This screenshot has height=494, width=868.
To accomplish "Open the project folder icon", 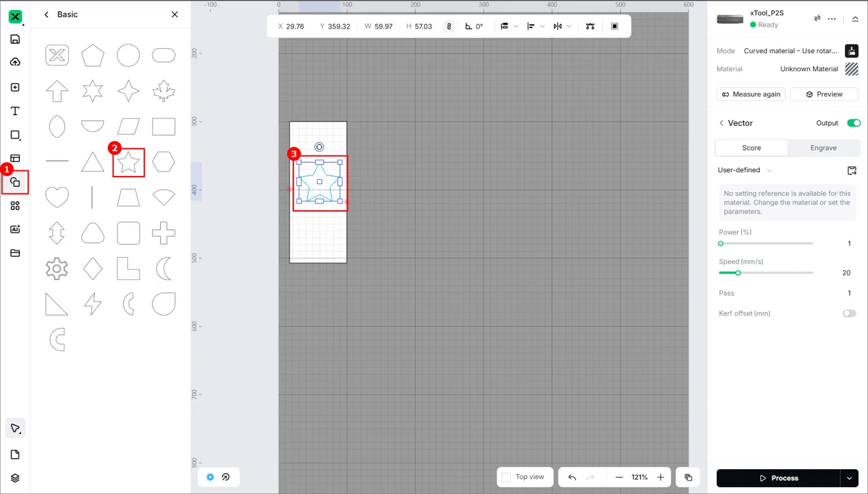I will tap(15, 253).
